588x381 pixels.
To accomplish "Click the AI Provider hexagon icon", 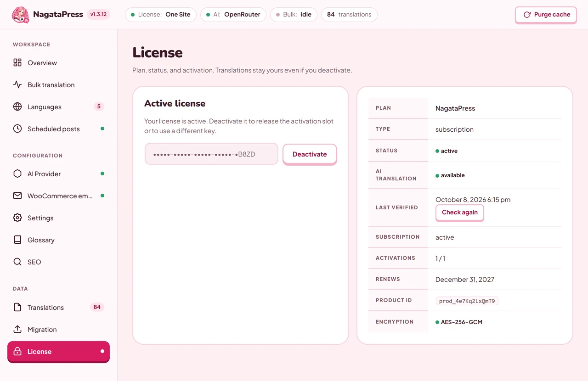I will (17, 174).
